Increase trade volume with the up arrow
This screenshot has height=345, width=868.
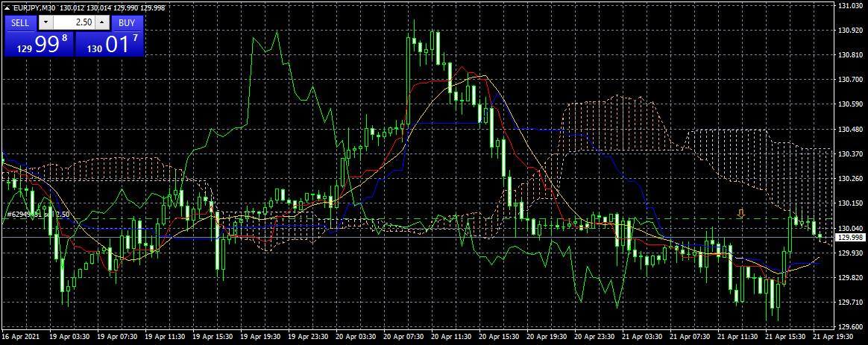pyautogui.click(x=102, y=22)
